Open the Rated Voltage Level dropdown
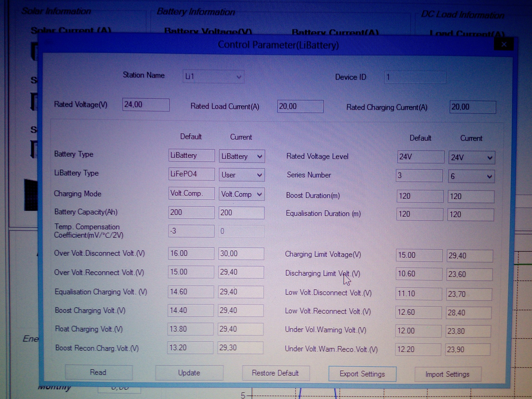This screenshot has width=532, height=399. pyautogui.click(x=490, y=158)
